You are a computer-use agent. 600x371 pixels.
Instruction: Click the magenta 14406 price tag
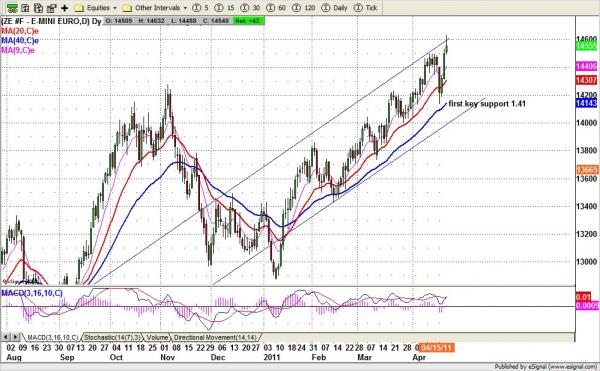pyautogui.click(x=586, y=66)
